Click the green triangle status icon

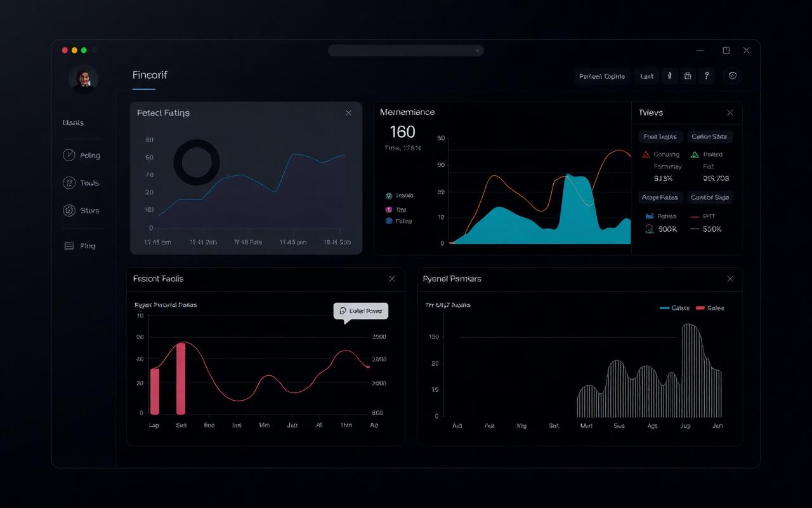[694, 154]
